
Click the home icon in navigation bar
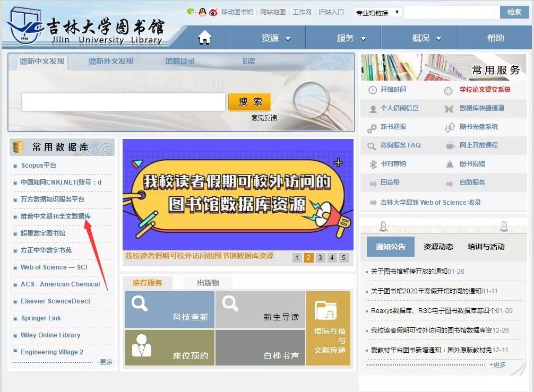(204, 38)
